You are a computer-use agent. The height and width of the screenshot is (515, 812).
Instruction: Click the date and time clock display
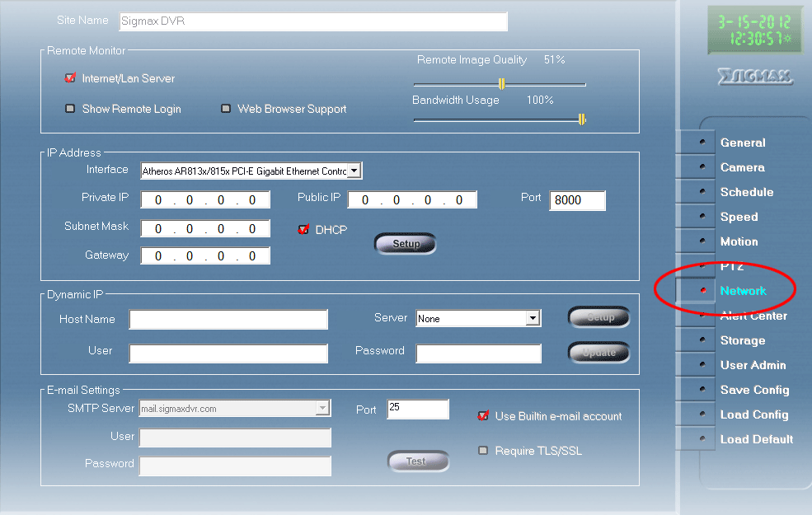[754, 30]
